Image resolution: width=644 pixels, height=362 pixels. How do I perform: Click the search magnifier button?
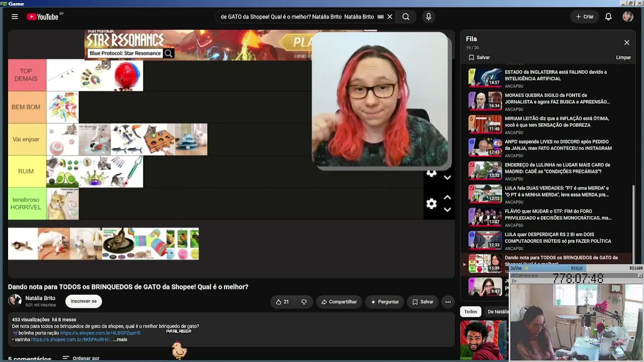(x=406, y=17)
